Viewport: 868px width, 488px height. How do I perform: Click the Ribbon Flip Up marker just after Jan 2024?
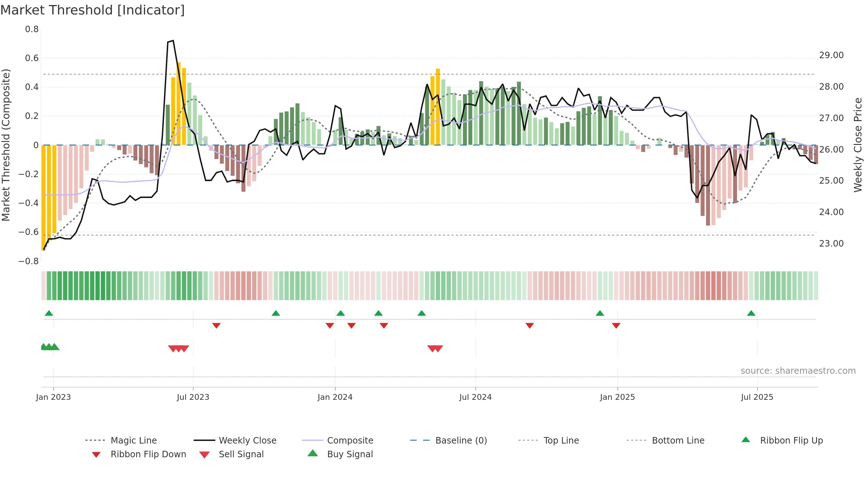tap(341, 313)
